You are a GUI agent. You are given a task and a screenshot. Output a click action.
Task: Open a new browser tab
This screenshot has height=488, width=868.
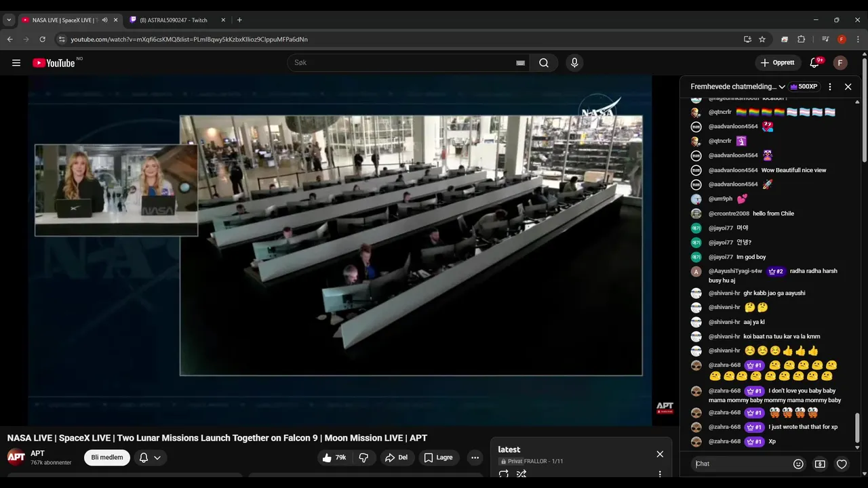point(239,20)
